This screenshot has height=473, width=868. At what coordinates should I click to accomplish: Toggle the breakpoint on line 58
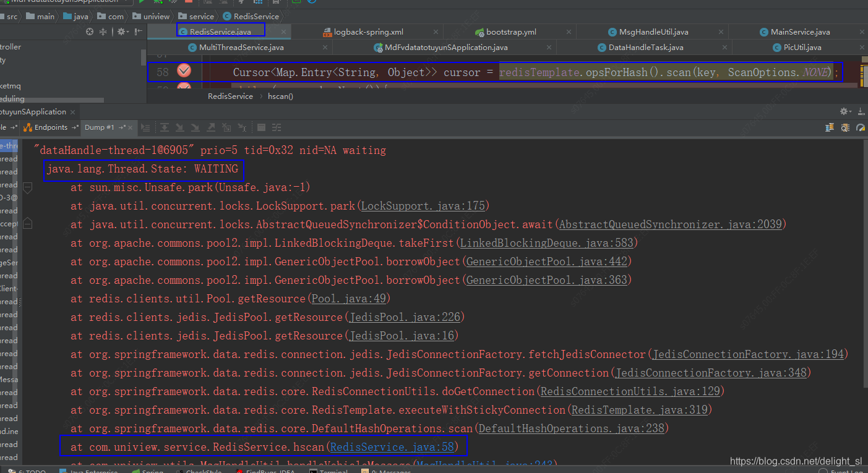tap(184, 71)
